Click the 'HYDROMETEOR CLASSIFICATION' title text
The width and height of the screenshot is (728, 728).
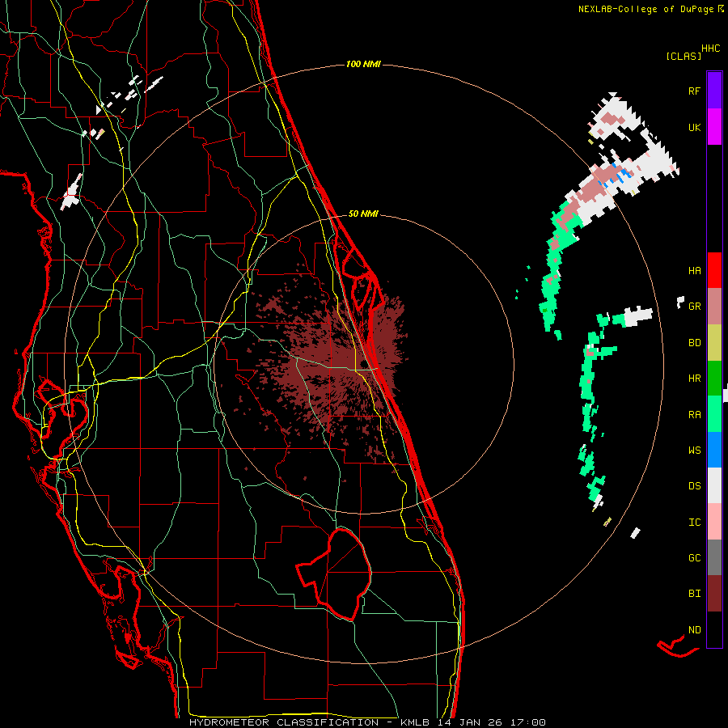point(284,722)
